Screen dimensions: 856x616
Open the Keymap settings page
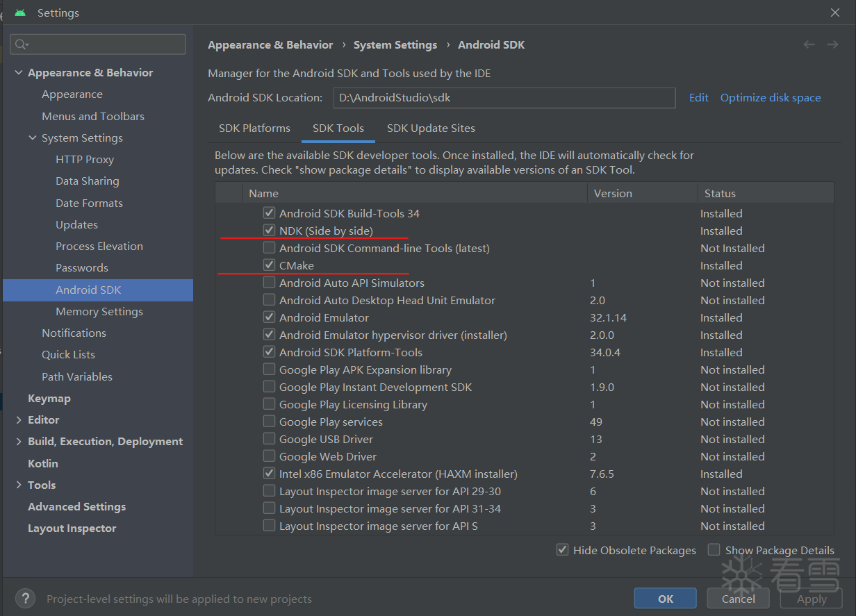[x=49, y=399]
